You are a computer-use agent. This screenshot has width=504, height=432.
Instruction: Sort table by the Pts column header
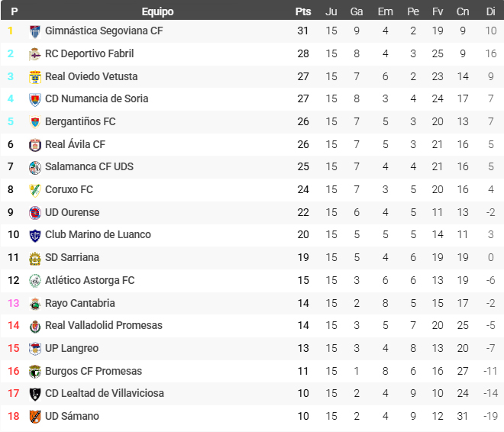[303, 11]
